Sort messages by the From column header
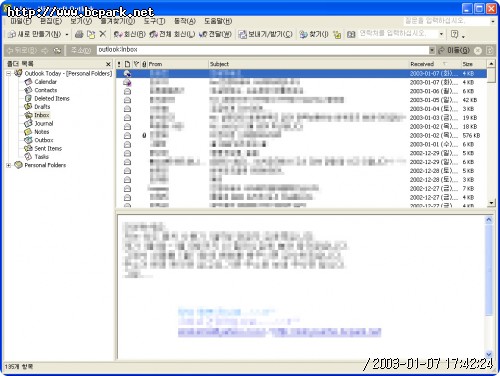Image resolution: width=500 pixels, height=376 pixels. point(178,64)
